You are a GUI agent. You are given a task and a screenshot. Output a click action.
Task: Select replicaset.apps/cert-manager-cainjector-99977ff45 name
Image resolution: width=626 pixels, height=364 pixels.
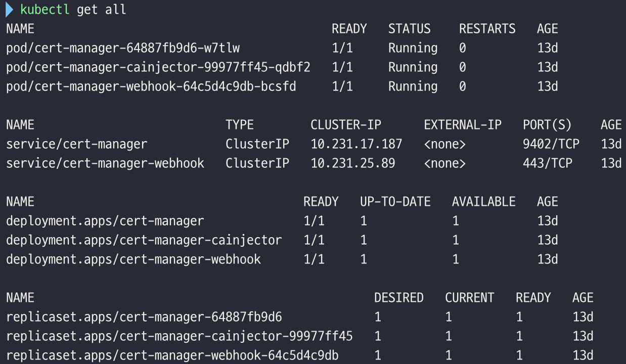[180, 336]
